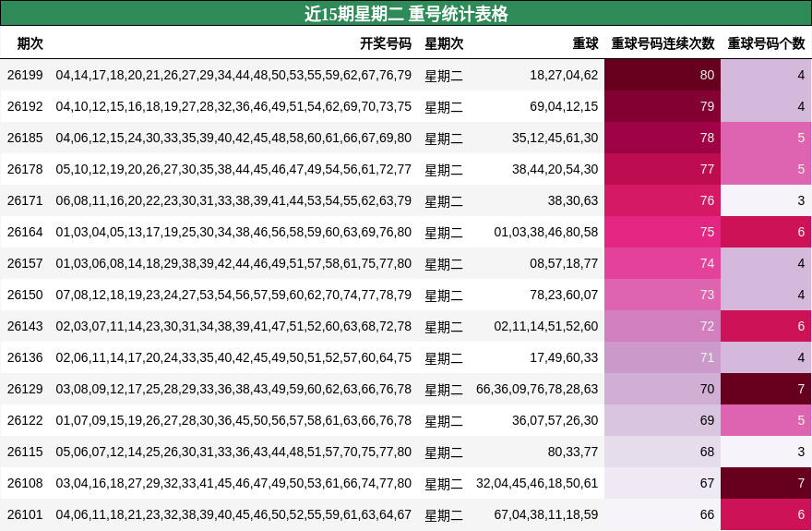Click period number 26101
The height and width of the screenshot is (531, 812).
point(25,515)
